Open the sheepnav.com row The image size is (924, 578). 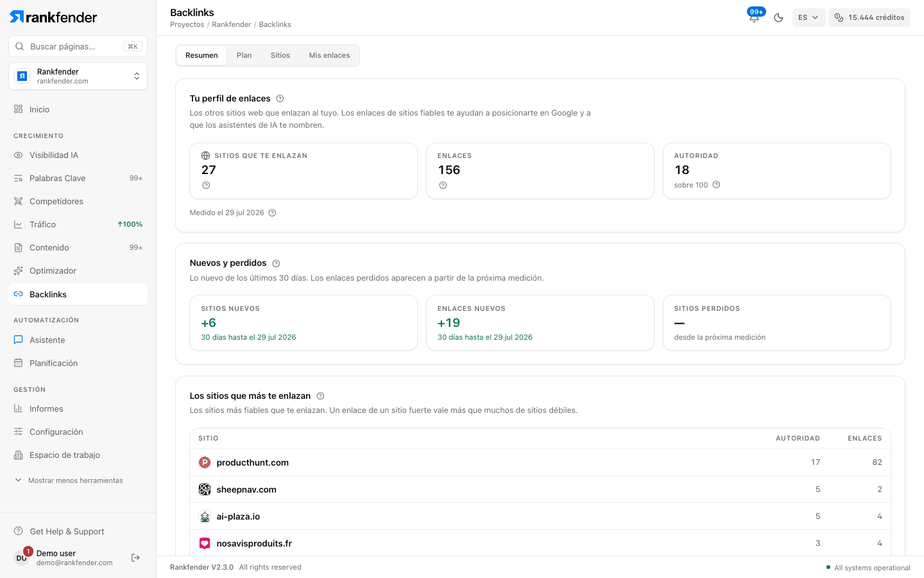[x=540, y=489]
